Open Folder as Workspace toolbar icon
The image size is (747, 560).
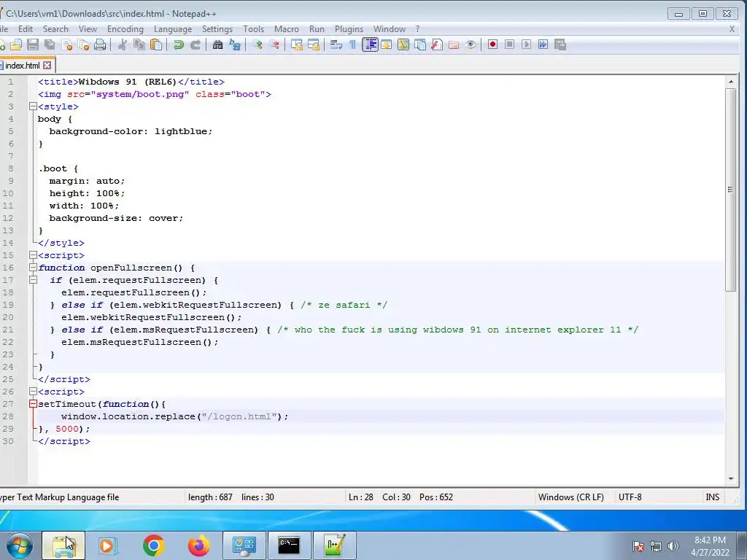[x=454, y=44]
